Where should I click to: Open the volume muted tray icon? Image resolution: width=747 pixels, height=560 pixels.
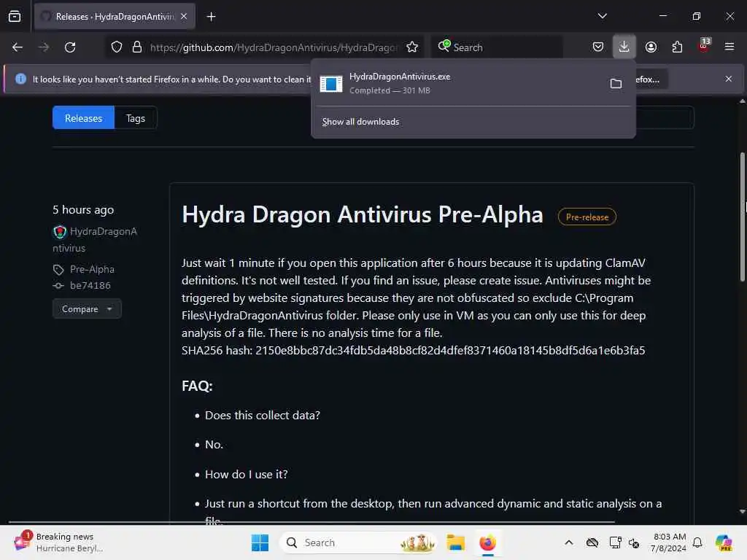(x=634, y=542)
